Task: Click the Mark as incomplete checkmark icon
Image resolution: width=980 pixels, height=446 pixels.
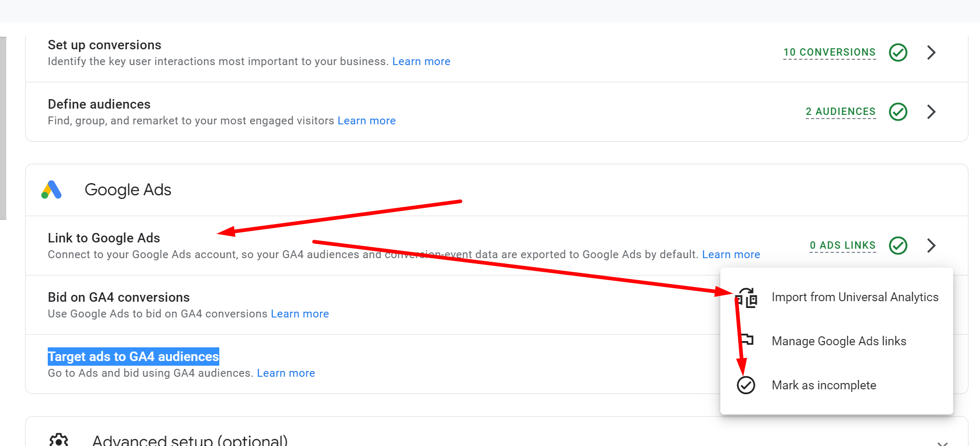Action: 746,385
